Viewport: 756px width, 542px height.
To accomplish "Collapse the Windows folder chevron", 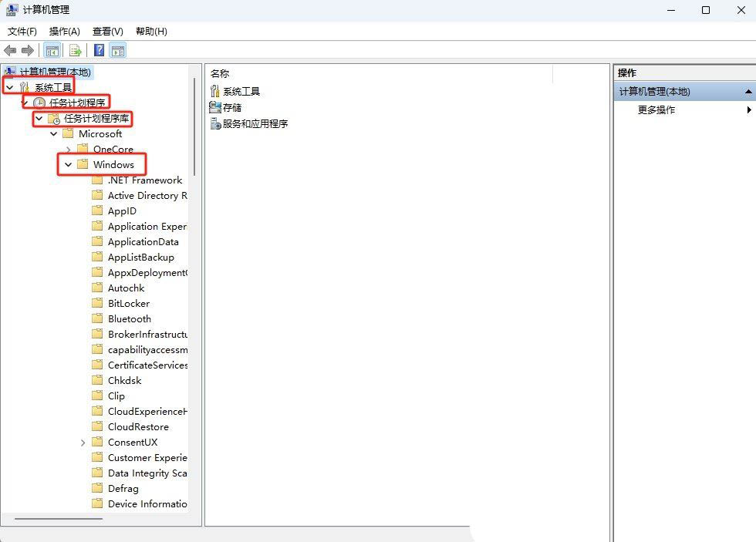I will [x=69, y=165].
